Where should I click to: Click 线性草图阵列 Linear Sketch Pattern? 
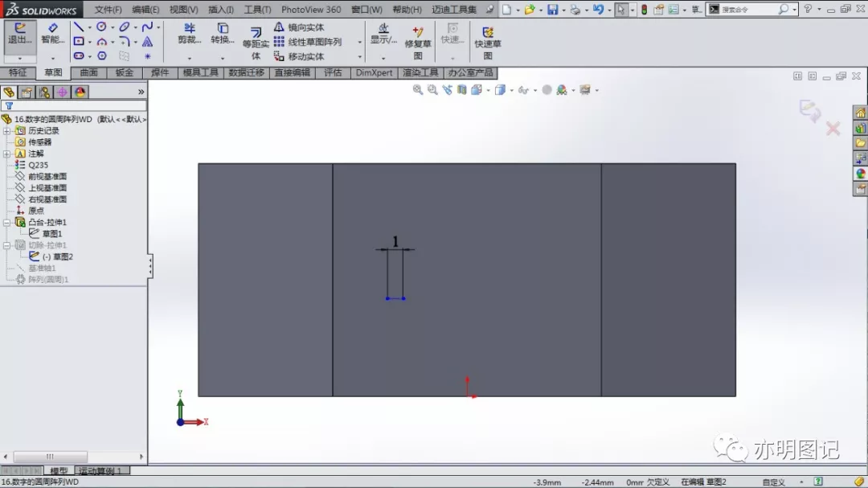tap(308, 42)
